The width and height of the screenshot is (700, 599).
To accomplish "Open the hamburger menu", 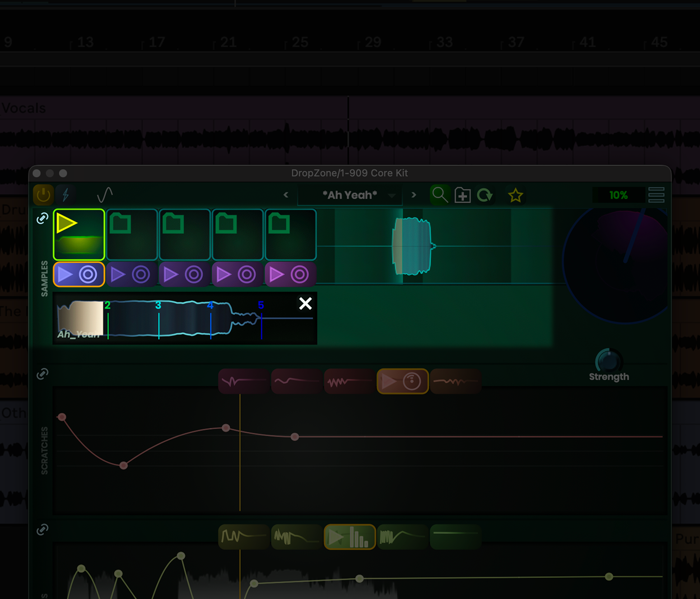I will pyautogui.click(x=656, y=195).
